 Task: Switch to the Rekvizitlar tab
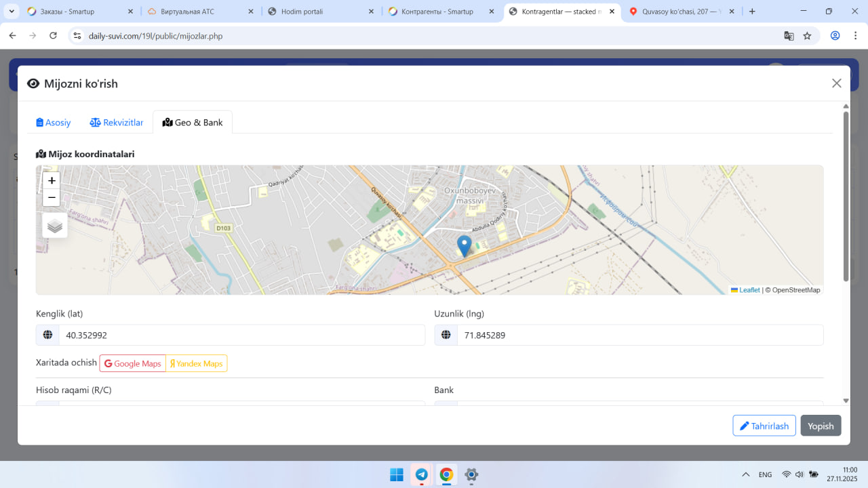click(117, 123)
